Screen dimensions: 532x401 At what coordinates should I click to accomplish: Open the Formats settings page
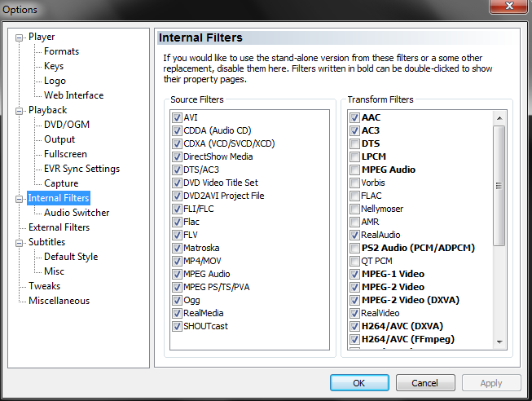coord(61,51)
